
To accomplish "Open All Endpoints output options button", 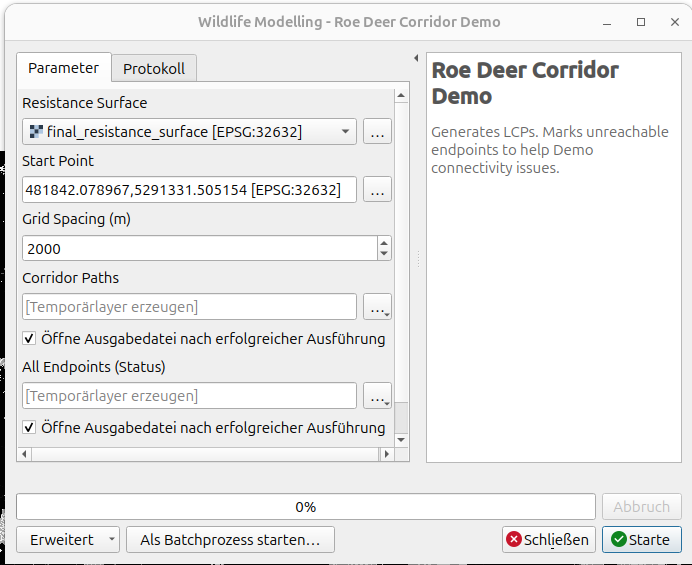I will click(x=377, y=396).
